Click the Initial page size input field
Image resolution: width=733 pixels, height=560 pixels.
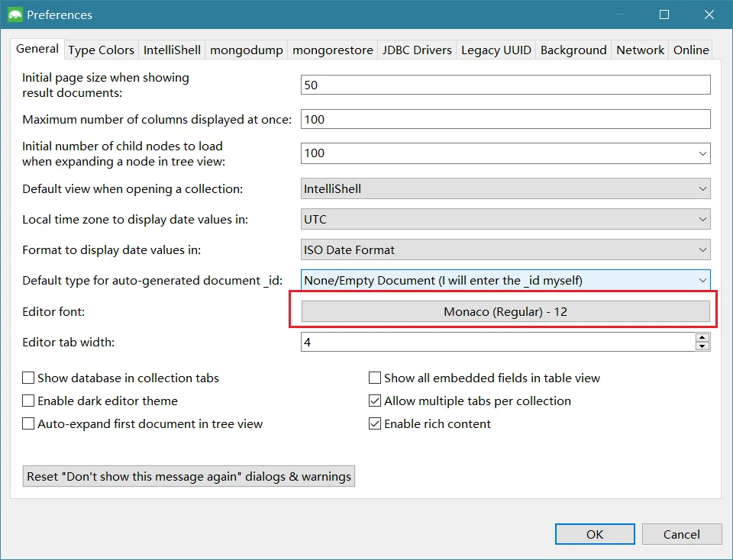(505, 85)
